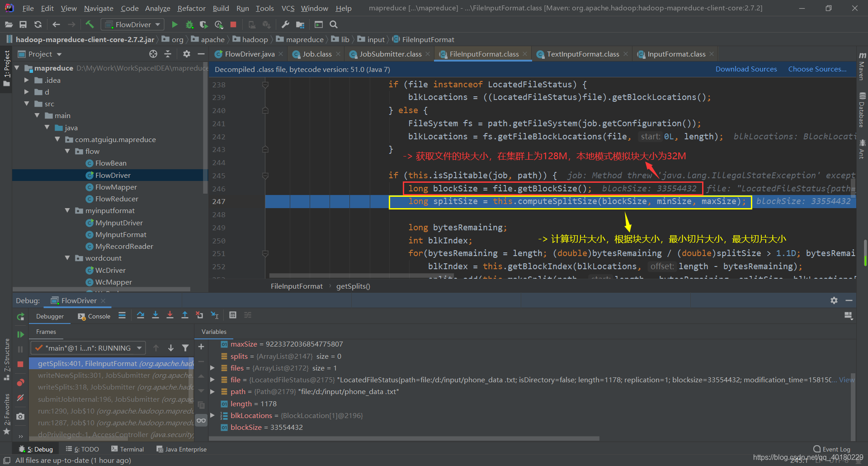Restore layout icon in debug toolbar
The width and height of the screenshot is (868, 466).
(x=848, y=316)
